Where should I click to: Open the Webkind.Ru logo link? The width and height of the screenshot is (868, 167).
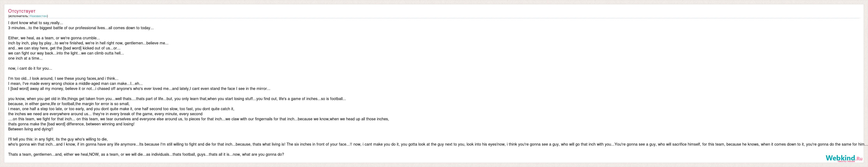click(x=844, y=158)
